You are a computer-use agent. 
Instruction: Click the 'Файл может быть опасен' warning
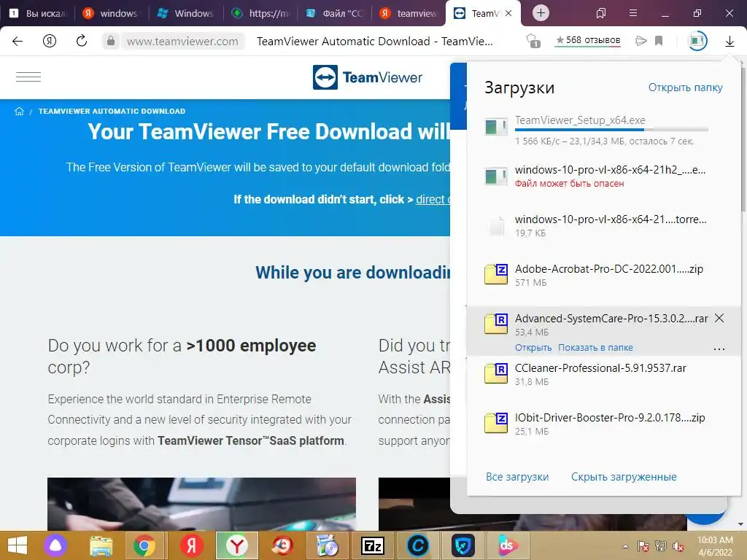(x=569, y=184)
